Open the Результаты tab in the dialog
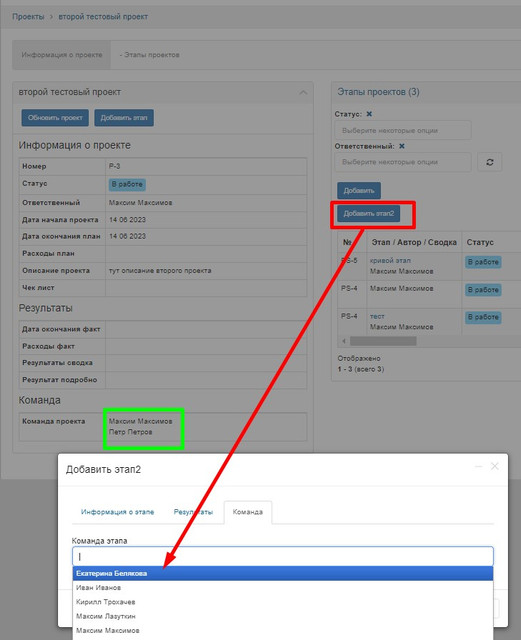521x640 pixels. tap(193, 512)
